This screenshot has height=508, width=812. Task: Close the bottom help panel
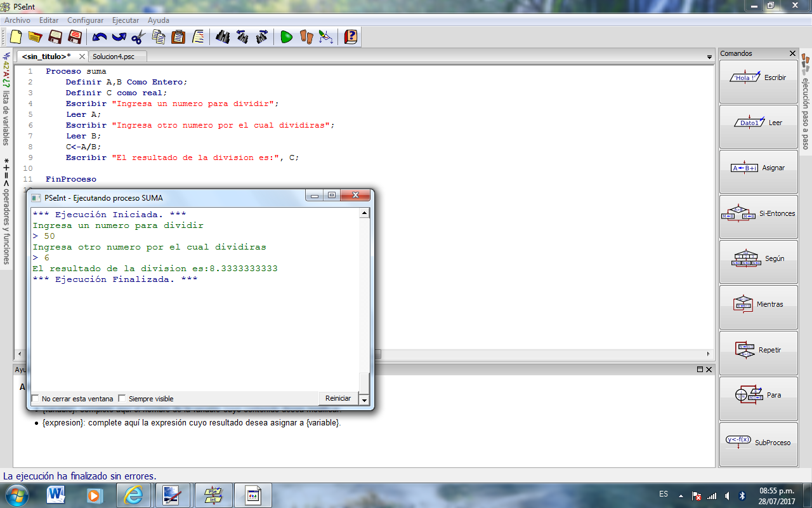click(x=709, y=370)
